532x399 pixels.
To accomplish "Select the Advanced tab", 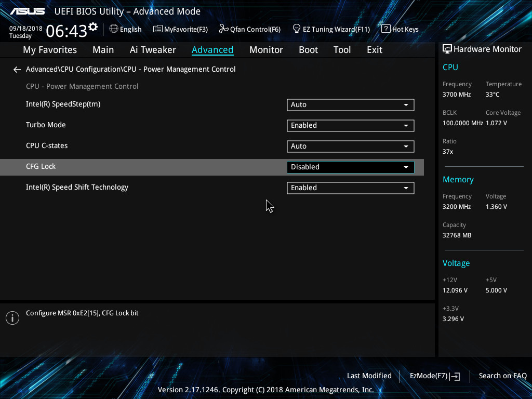I will point(212,50).
